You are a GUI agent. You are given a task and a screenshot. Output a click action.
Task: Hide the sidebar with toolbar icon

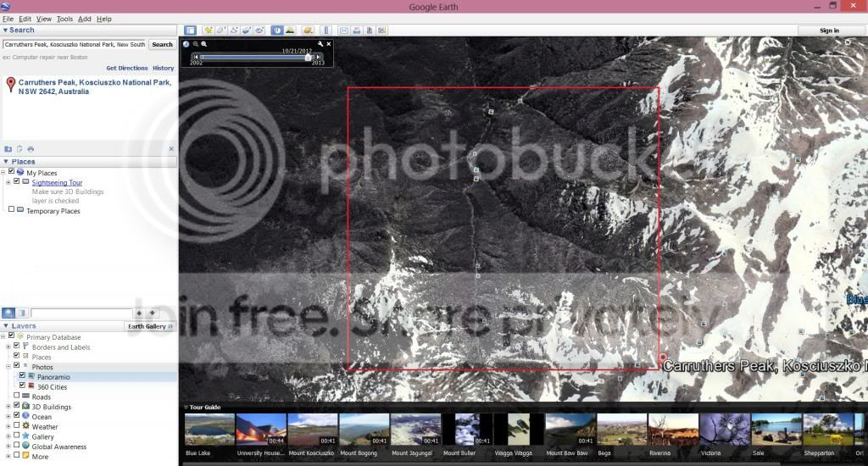coord(190,31)
